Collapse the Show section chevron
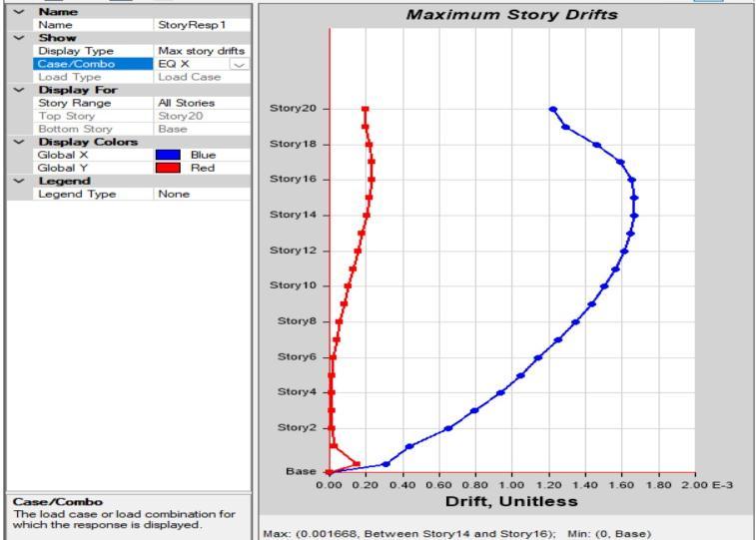 point(19,38)
